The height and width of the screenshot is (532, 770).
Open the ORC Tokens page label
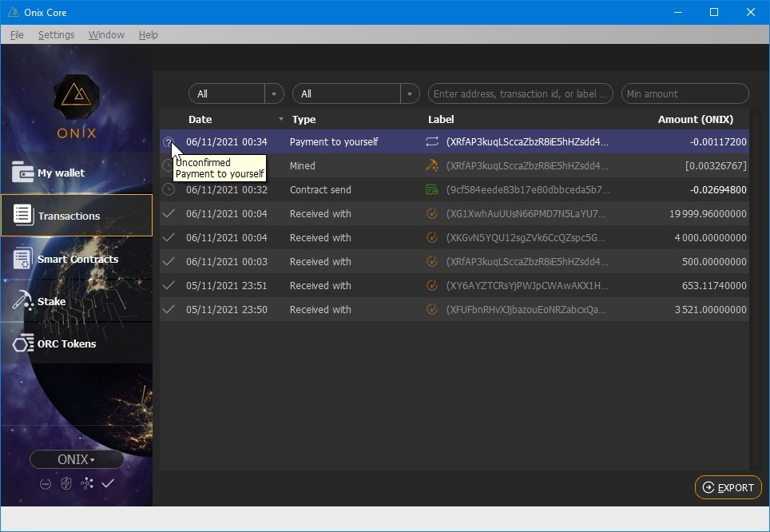click(67, 343)
